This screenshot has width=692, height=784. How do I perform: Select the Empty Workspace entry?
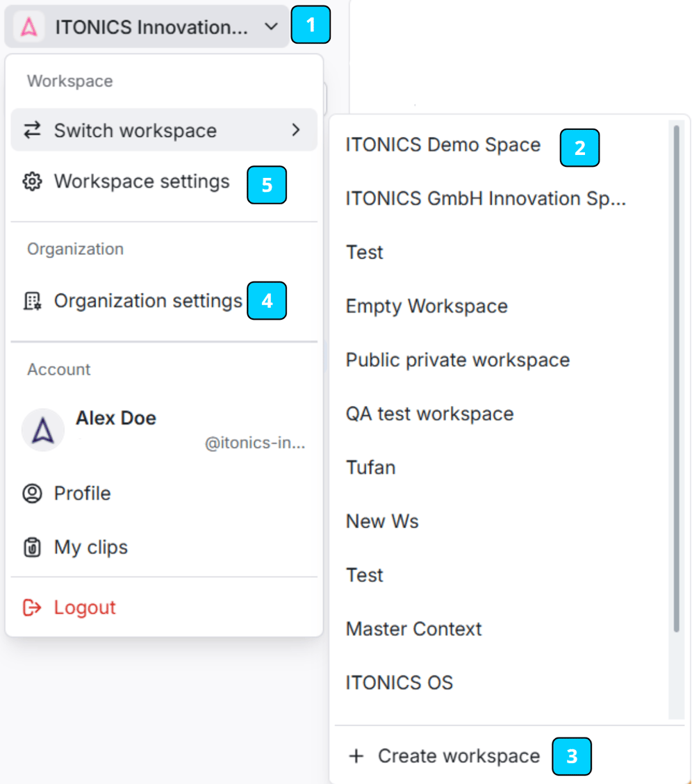(x=427, y=306)
